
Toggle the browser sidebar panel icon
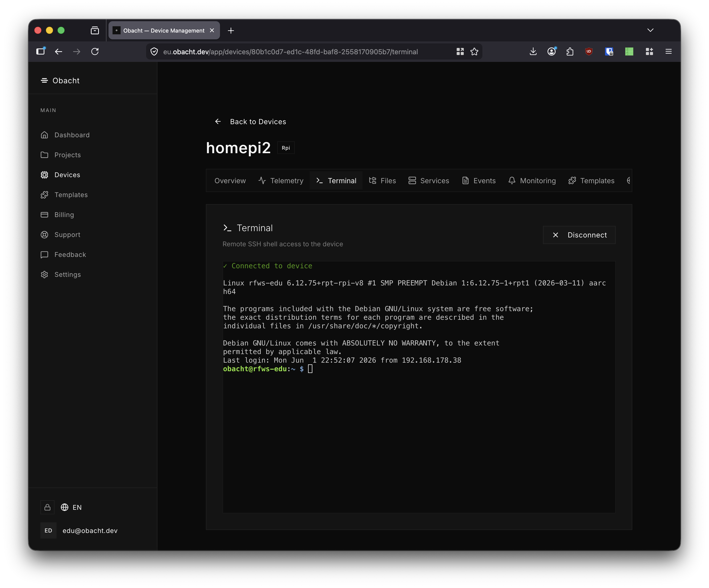point(41,51)
